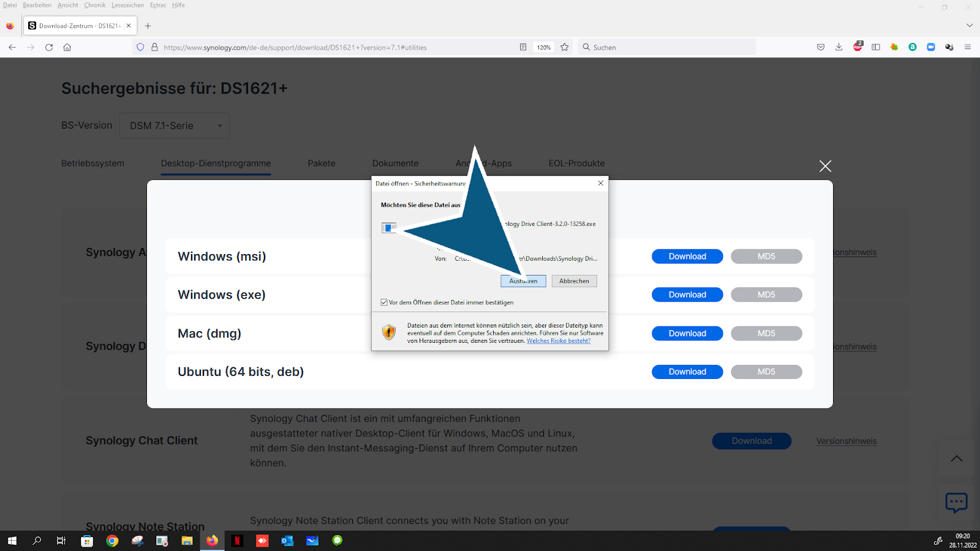Image resolution: width=980 pixels, height=551 pixels.
Task: Open the Adblock Plus extension icon
Action: (x=858, y=47)
